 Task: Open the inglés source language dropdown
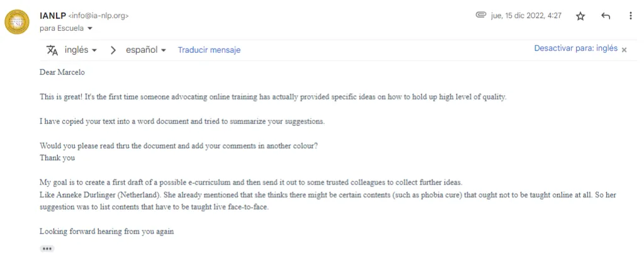(81, 50)
